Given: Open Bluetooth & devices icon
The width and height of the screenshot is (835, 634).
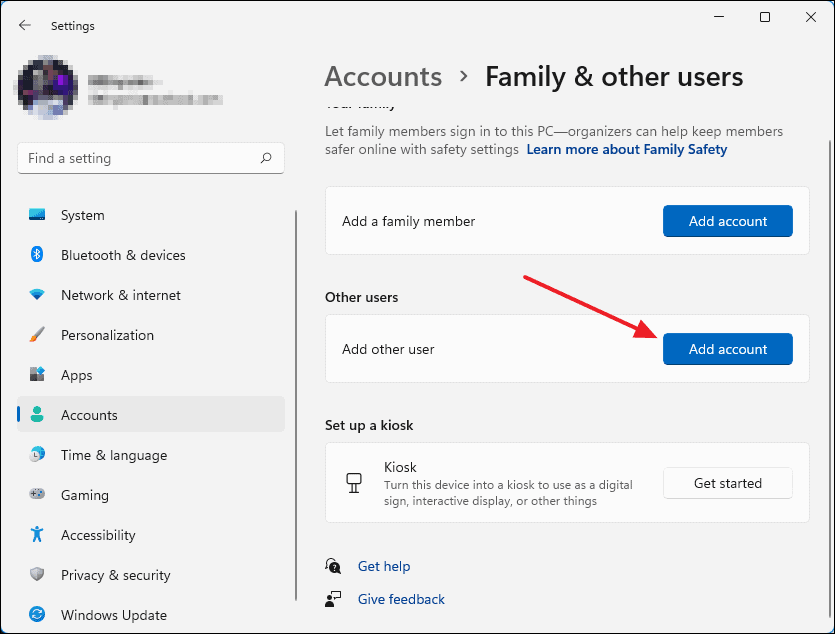Looking at the screenshot, I should tap(37, 254).
